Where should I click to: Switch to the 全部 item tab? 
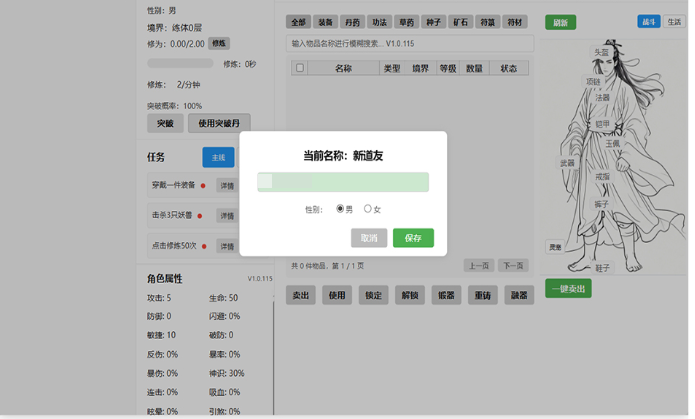coord(298,22)
